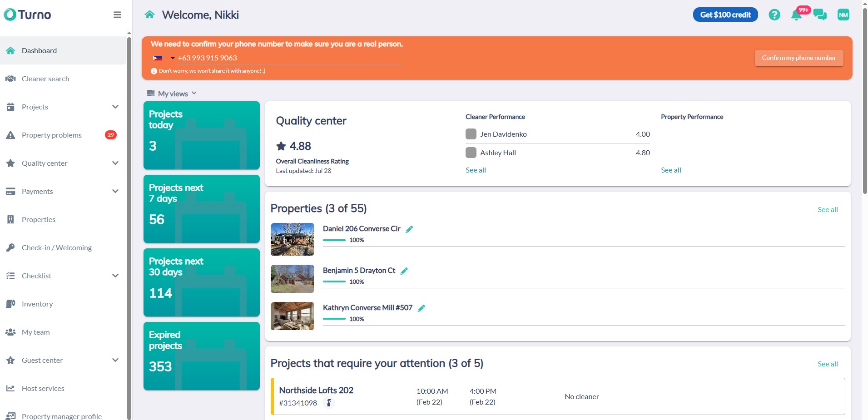Click the hamburger menu icon
This screenshot has width=868, height=420.
[x=117, y=15]
